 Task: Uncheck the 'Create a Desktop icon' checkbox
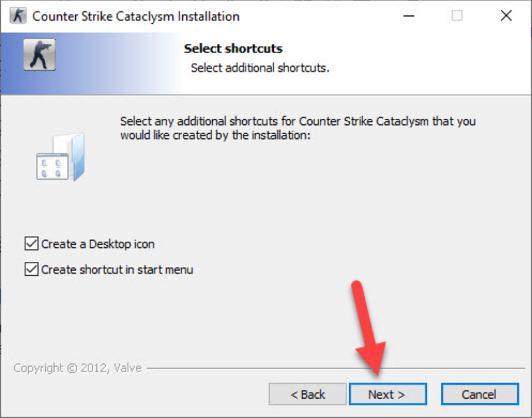click(31, 244)
